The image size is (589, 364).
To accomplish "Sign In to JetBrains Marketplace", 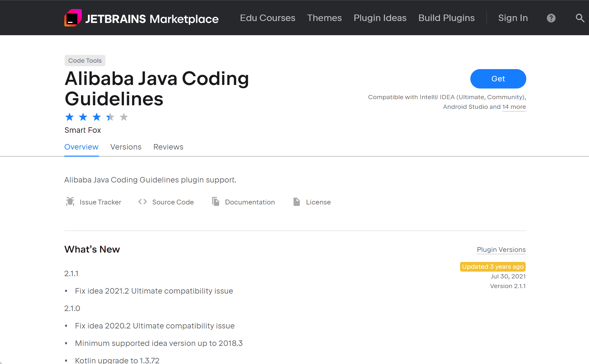I will (513, 18).
